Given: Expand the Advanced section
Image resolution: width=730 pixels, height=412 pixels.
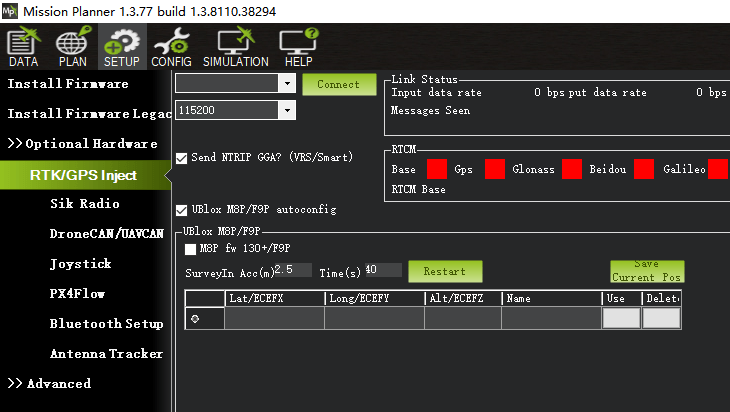Looking at the screenshot, I should 49,383.
